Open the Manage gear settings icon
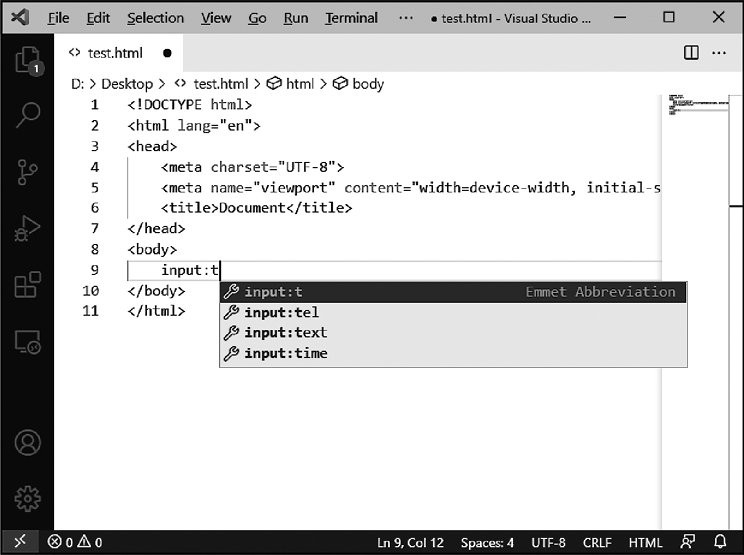Screen dimensions: 744x555 [x=27, y=497]
